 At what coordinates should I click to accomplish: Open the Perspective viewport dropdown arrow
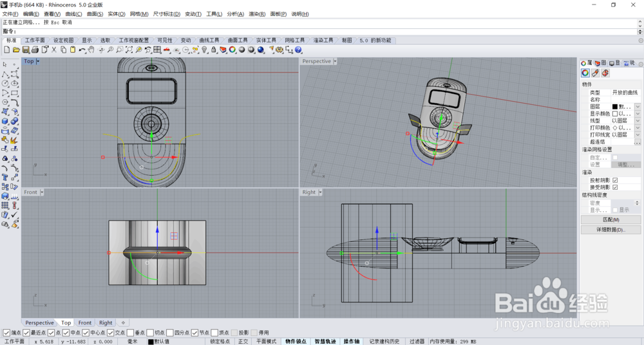click(335, 61)
